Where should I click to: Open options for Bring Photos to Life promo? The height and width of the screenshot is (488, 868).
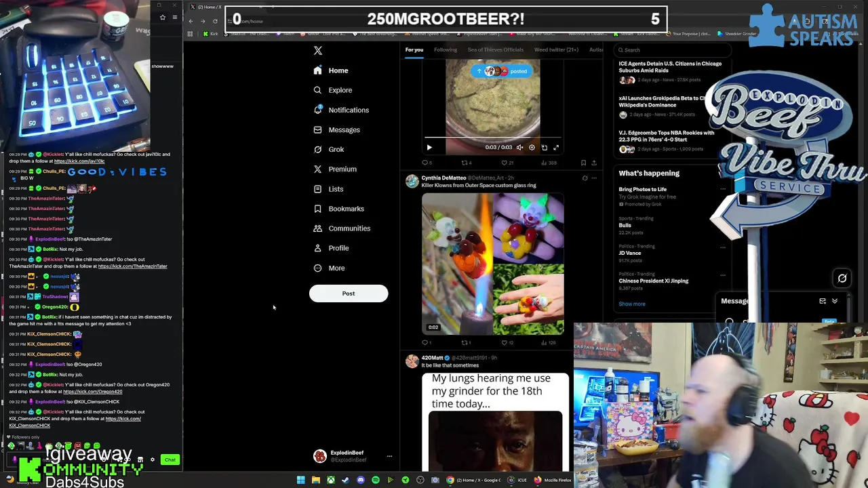pyautogui.click(x=723, y=189)
